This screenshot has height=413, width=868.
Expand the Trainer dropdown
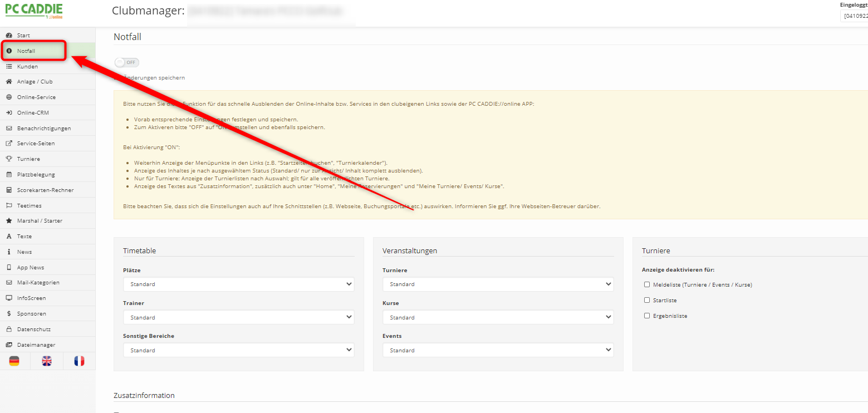(x=238, y=317)
